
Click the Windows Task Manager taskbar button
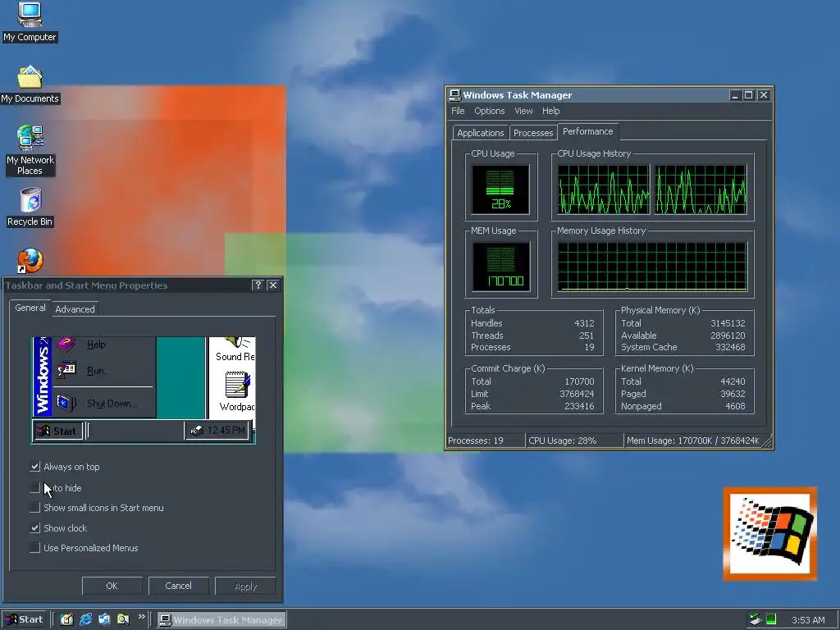point(221,620)
